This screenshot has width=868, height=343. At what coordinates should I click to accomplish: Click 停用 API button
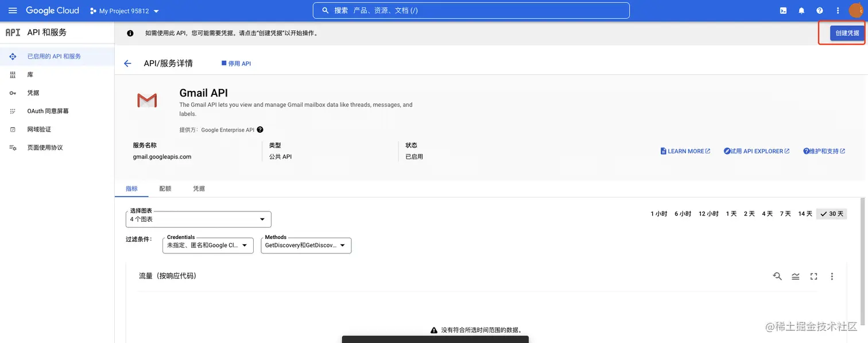(x=237, y=63)
